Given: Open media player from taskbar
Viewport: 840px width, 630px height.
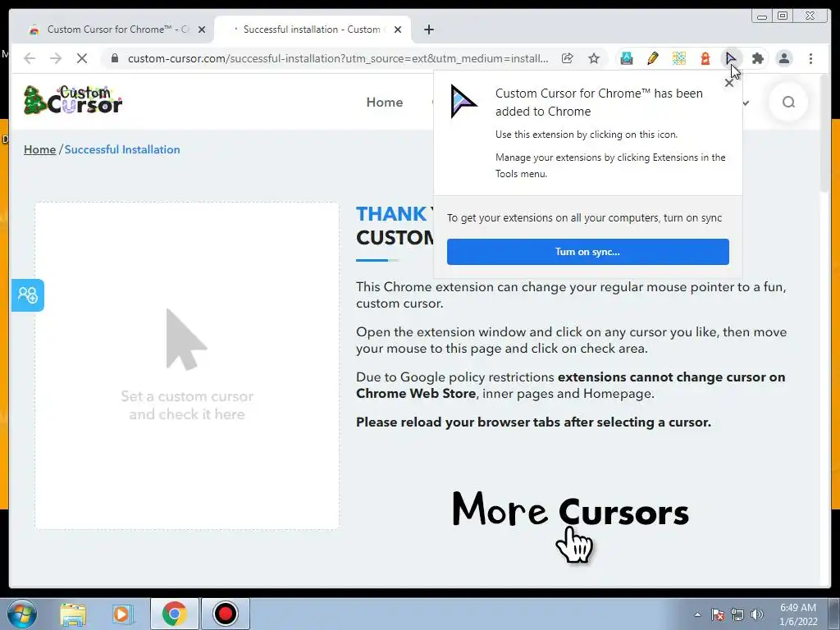Looking at the screenshot, I should click(121, 614).
